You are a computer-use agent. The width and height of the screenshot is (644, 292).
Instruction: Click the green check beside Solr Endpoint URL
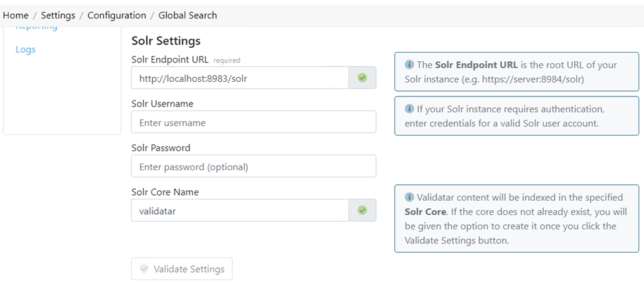pyautogui.click(x=362, y=78)
